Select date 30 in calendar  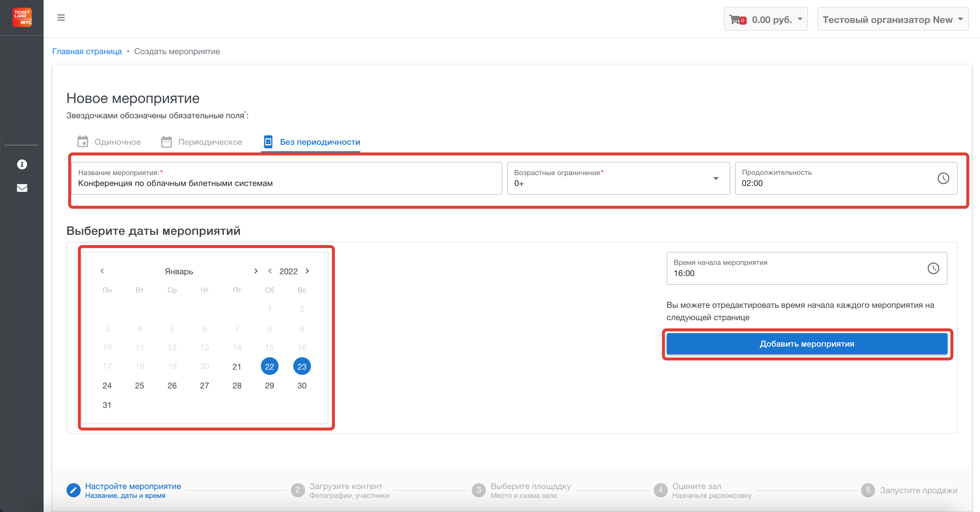tap(302, 385)
